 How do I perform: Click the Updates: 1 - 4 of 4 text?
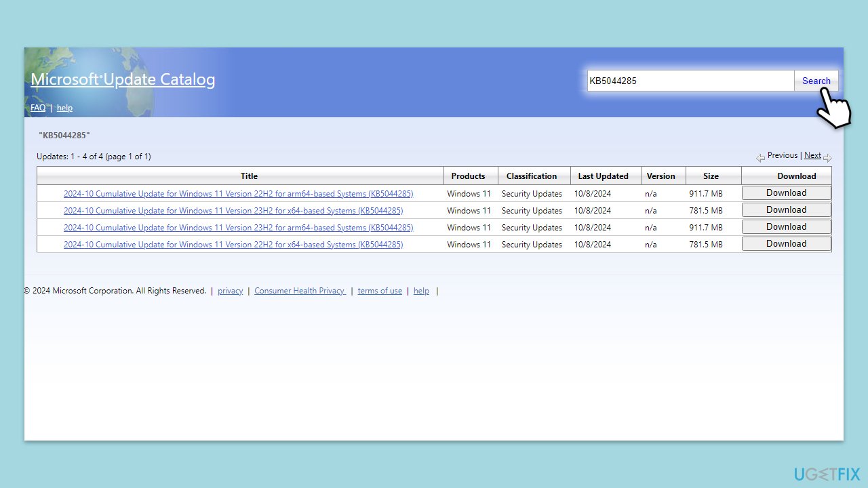(94, 157)
